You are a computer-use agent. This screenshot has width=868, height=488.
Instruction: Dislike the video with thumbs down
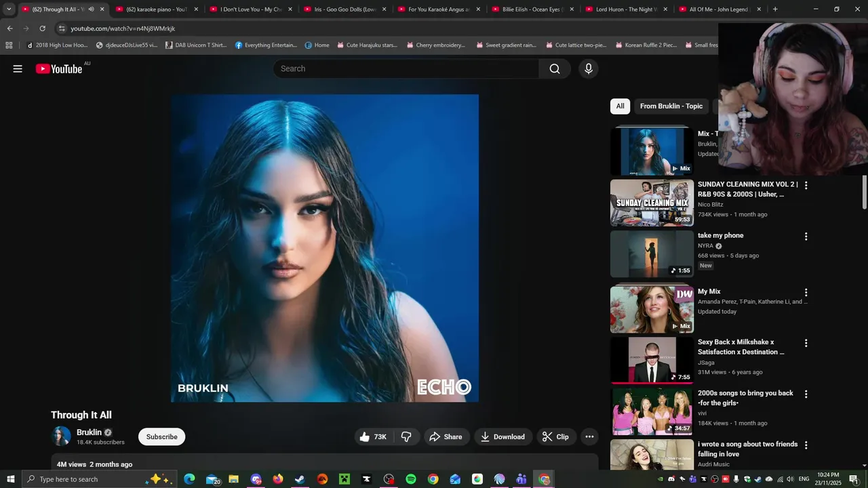click(x=406, y=437)
